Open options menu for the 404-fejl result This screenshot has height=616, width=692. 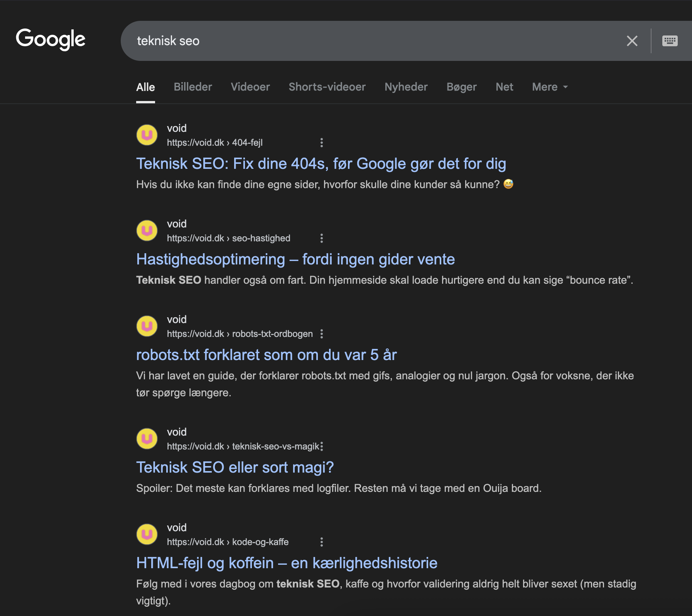pyautogui.click(x=321, y=143)
